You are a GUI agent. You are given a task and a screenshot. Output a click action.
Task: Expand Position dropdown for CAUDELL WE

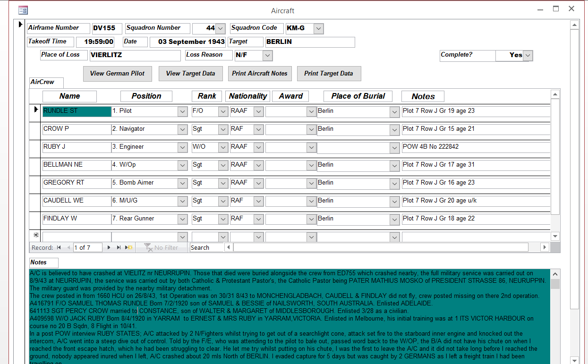click(183, 201)
